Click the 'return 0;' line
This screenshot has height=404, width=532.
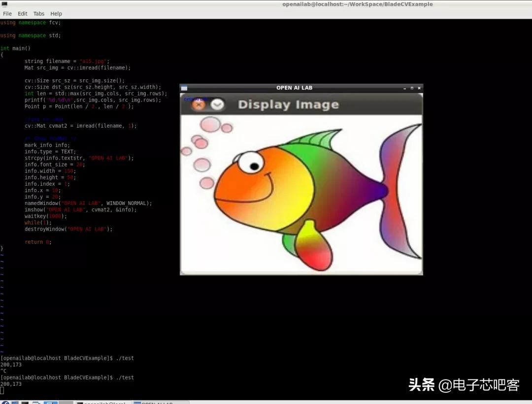(38, 242)
